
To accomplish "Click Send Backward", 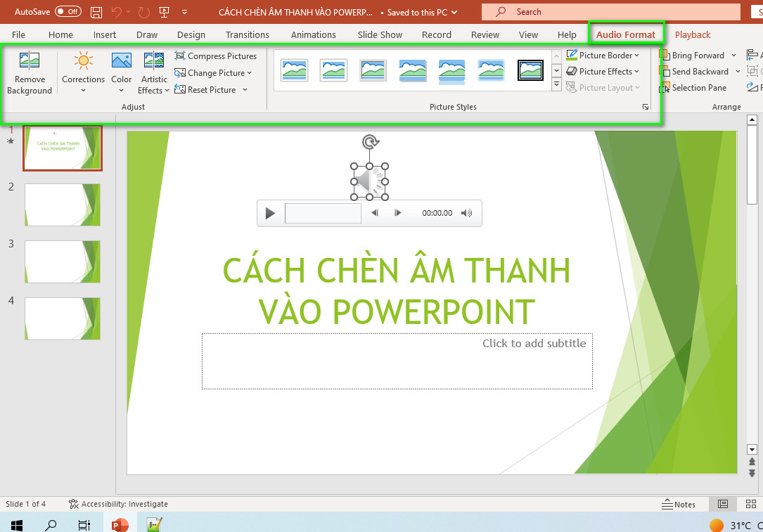I will click(x=694, y=72).
